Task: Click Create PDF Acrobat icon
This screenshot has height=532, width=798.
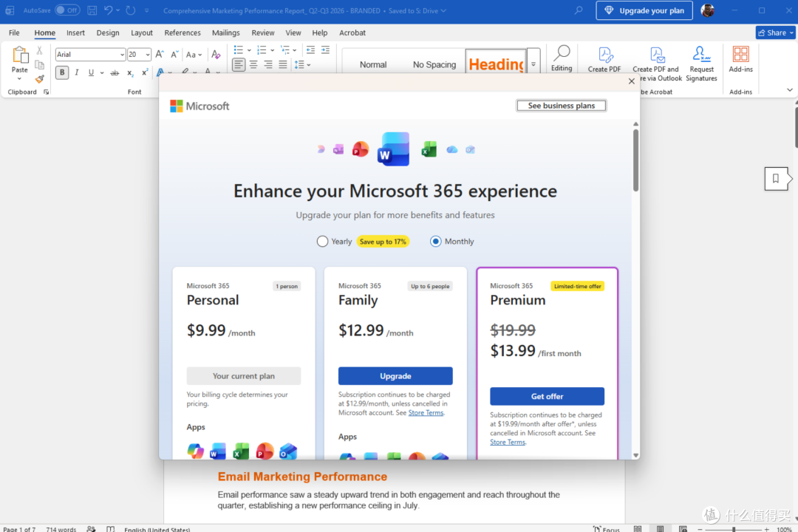Action: [x=604, y=59]
